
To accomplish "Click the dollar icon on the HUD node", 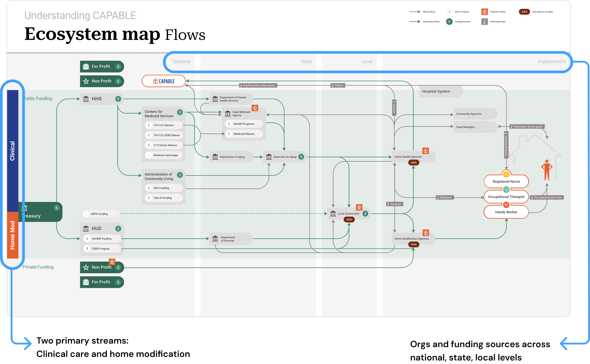I will 118,229.
